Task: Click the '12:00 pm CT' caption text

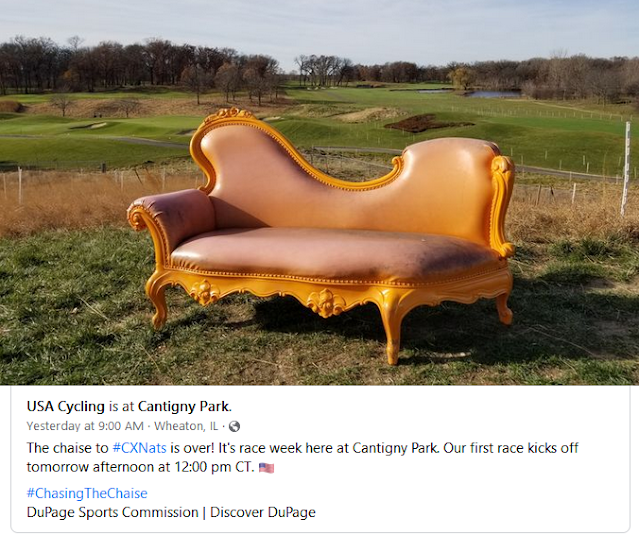Action: (x=214, y=467)
